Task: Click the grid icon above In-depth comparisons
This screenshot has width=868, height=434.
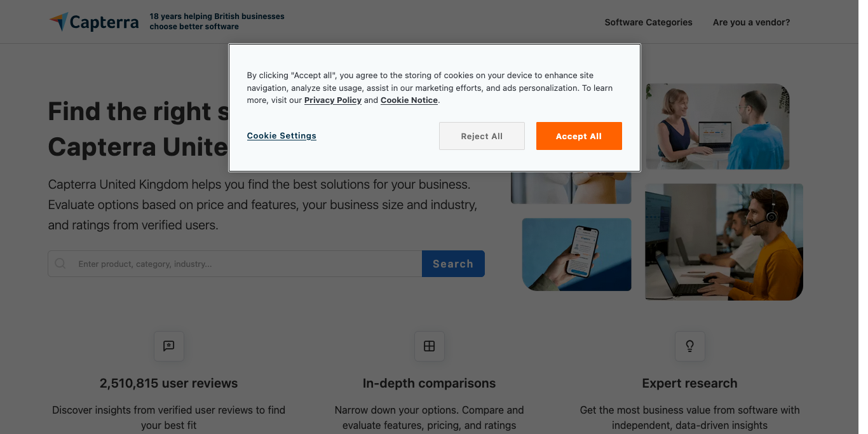Action: pyautogui.click(x=430, y=346)
